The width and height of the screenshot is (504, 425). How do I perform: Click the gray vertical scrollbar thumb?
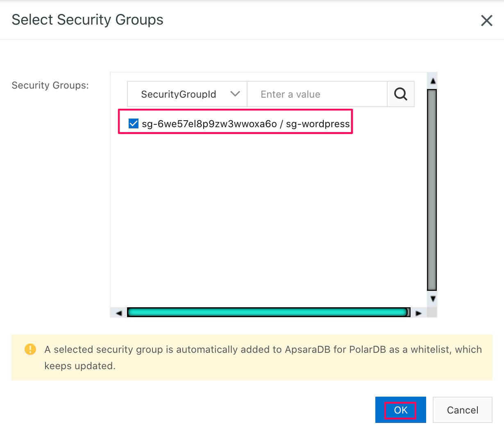(x=432, y=190)
